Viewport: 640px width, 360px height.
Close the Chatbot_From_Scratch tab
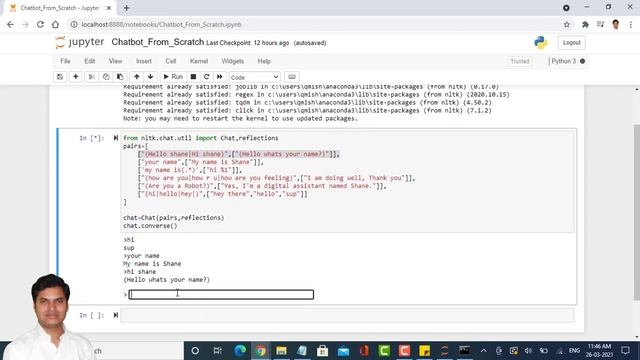point(109,8)
